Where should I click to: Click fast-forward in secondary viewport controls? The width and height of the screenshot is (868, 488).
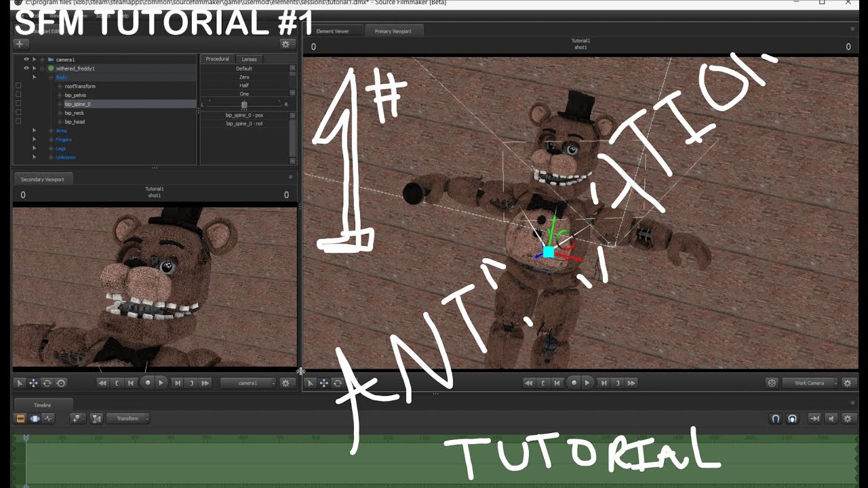coord(205,383)
